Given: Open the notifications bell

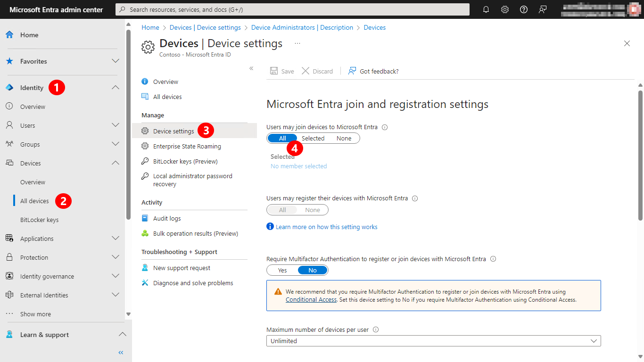Looking at the screenshot, I should click(486, 9).
